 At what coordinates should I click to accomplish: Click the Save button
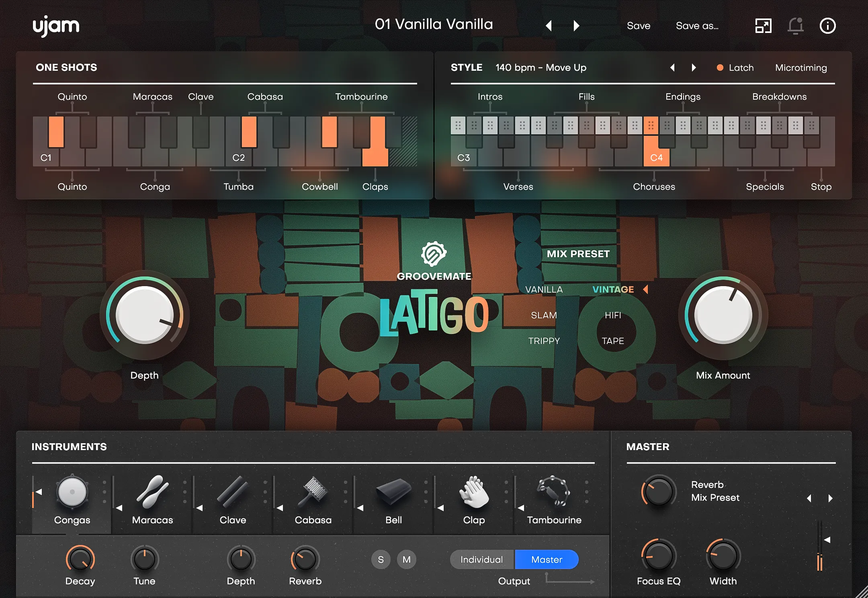[638, 26]
